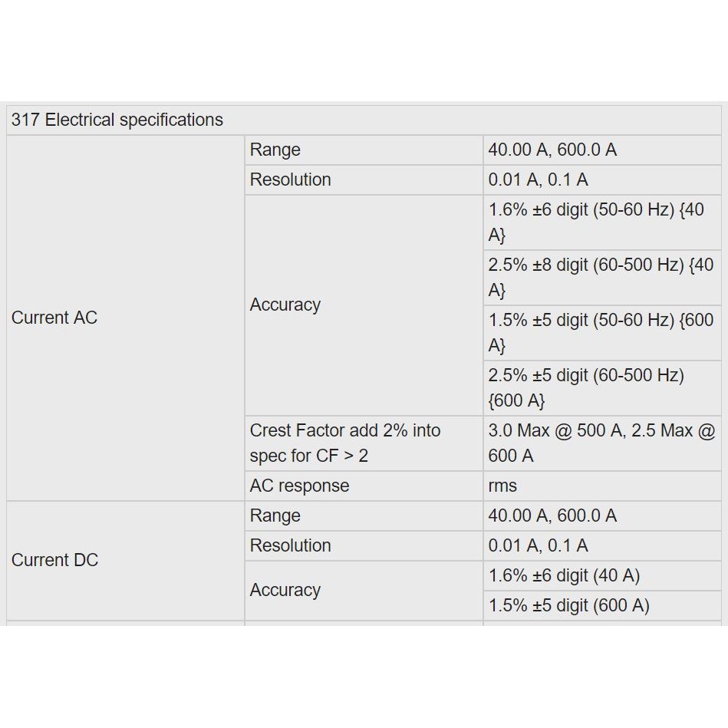The image size is (728, 728).
Task: Select the Accuracy label under Current DC
Action: [285, 591]
